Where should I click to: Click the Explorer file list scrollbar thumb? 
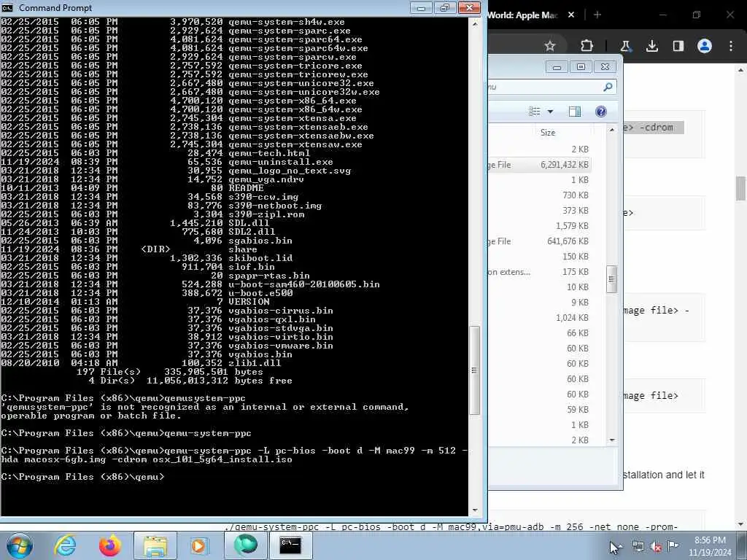[612, 279]
